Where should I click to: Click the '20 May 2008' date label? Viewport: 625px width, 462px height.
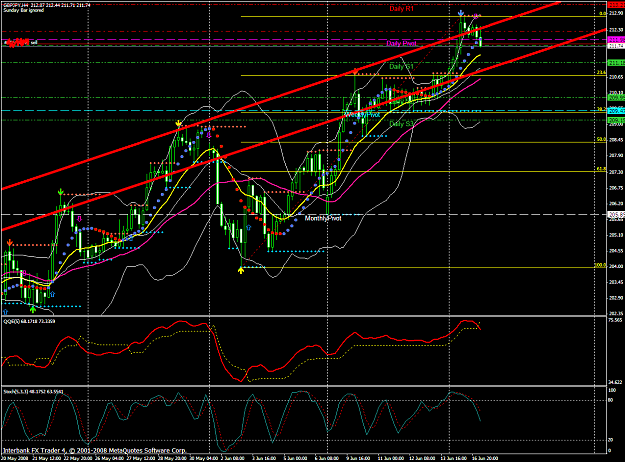(x=16, y=458)
